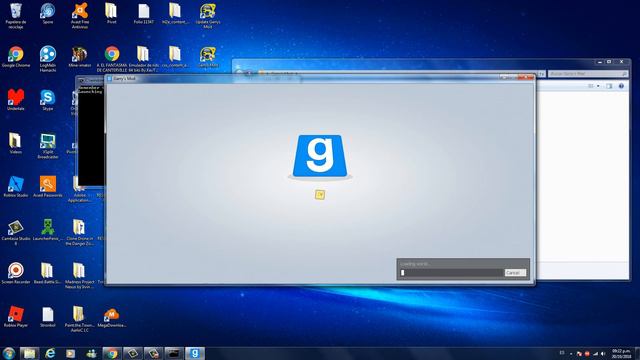
Task: Open the Recycle Bin desktop icon
Action: [16, 16]
